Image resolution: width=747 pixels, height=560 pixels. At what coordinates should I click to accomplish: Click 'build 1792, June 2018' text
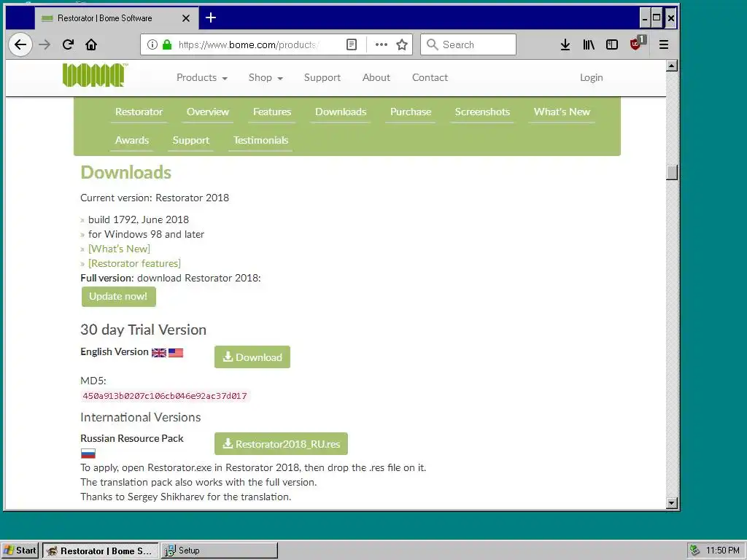pyautogui.click(x=139, y=219)
